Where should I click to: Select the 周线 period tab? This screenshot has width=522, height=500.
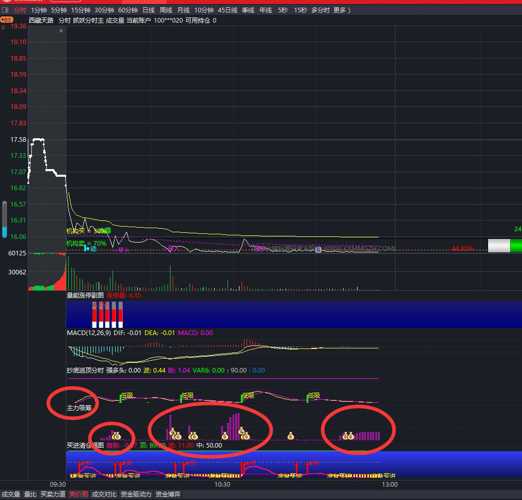[166, 10]
